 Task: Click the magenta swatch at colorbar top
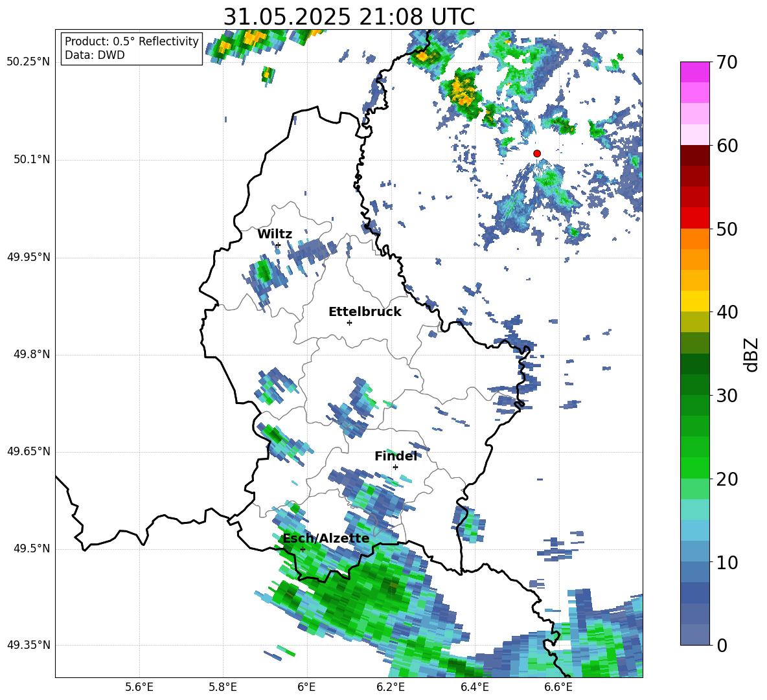pyautogui.click(x=694, y=72)
